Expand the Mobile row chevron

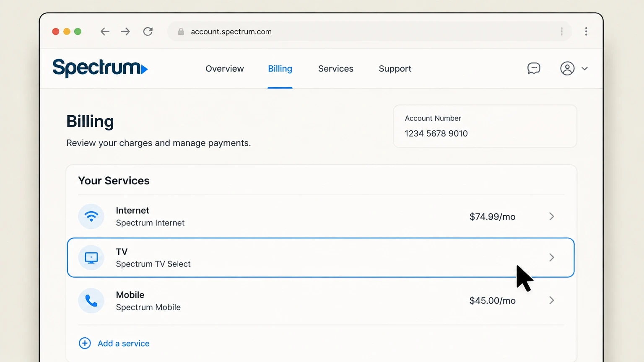[552, 300]
